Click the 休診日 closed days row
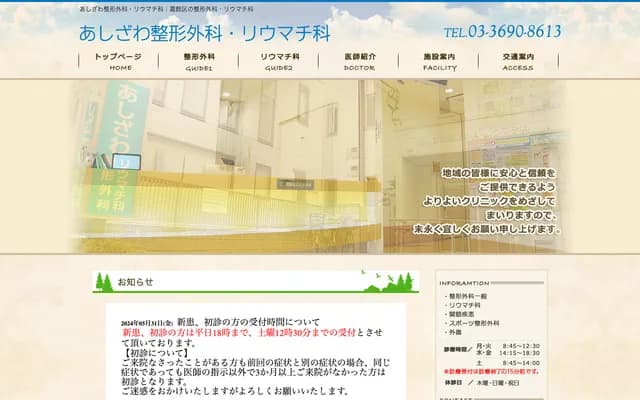640x400 pixels. pyautogui.click(x=482, y=383)
